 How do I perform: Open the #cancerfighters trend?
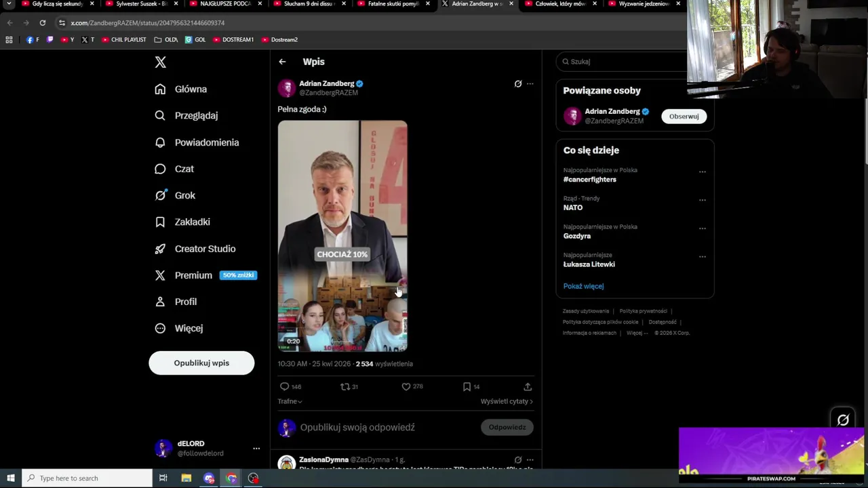(x=590, y=180)
